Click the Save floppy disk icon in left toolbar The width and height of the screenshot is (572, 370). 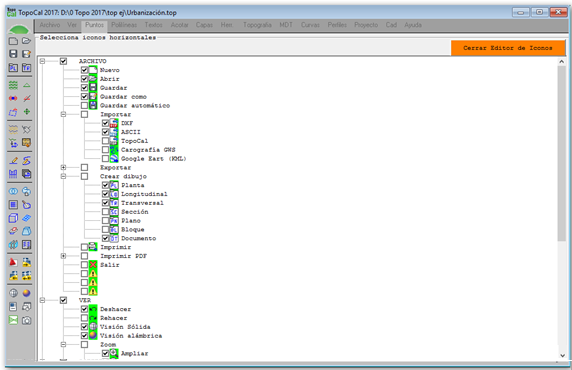[13, 54]
